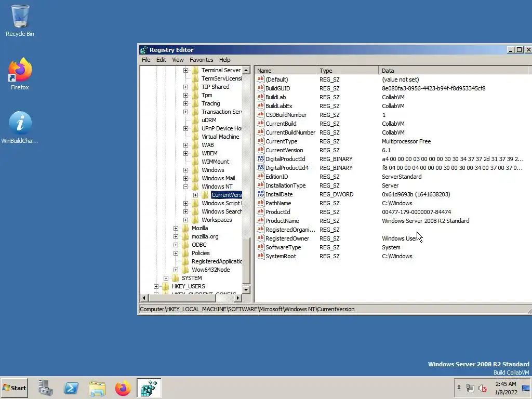Expand the TIP Shared key
The image size is (532, 399).
185,87
